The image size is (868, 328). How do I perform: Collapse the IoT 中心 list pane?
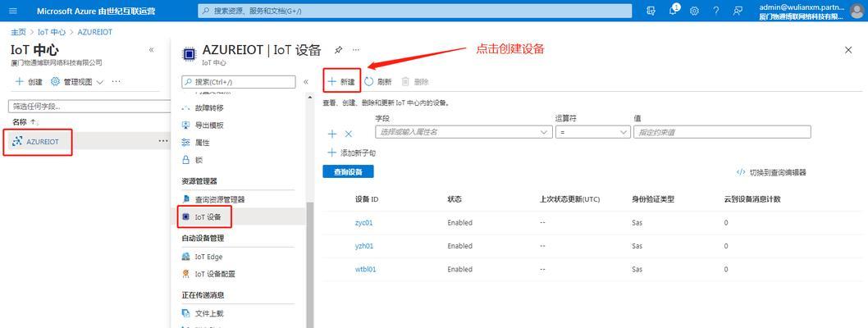[x=151, y=50]
